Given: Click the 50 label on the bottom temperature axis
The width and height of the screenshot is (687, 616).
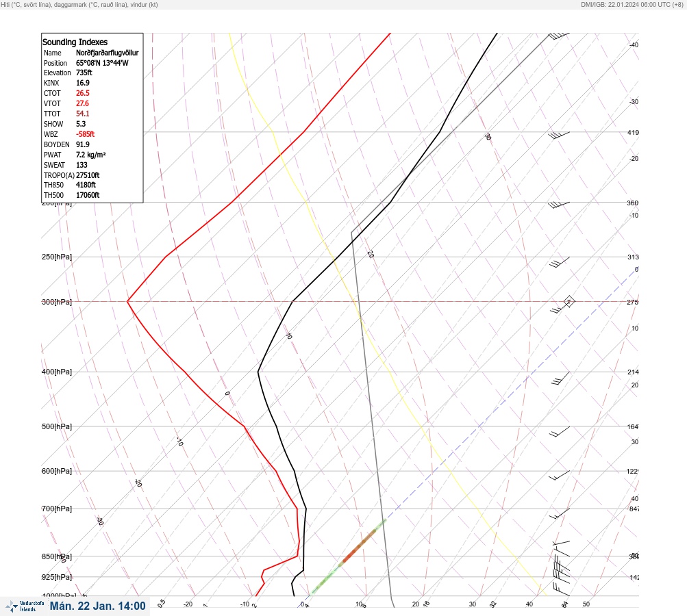Looking at the screenshot, I should tap(586, 604).
